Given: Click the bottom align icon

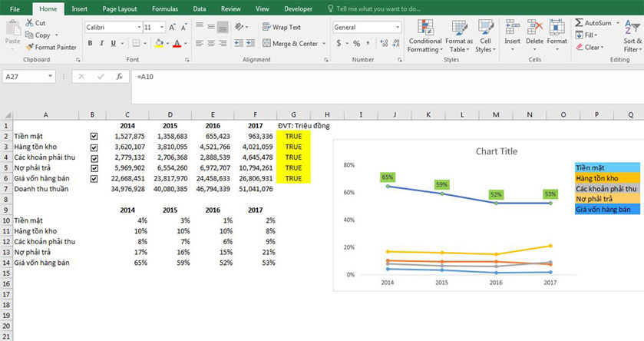Looking at the screenshot, I should click(223, 26).
